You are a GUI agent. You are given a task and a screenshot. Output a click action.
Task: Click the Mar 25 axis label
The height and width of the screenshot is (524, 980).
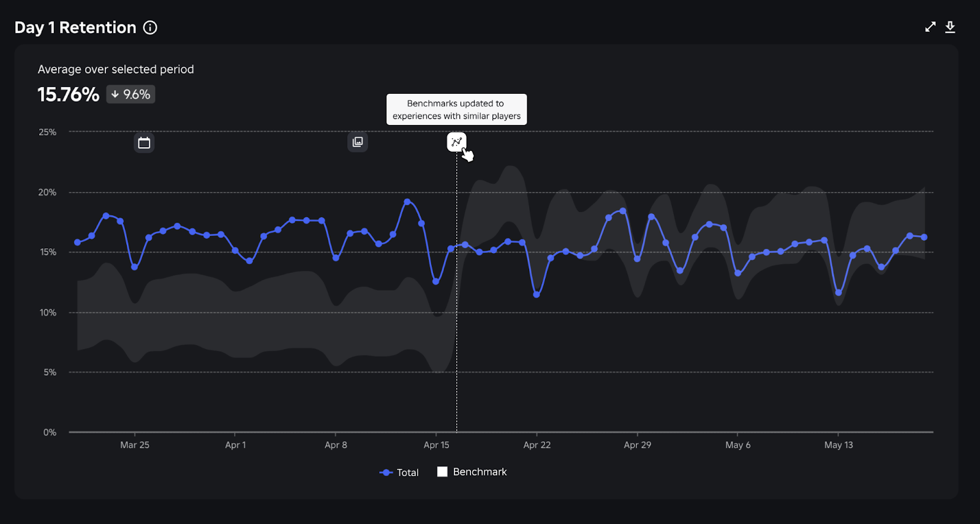tap(135, 445)
